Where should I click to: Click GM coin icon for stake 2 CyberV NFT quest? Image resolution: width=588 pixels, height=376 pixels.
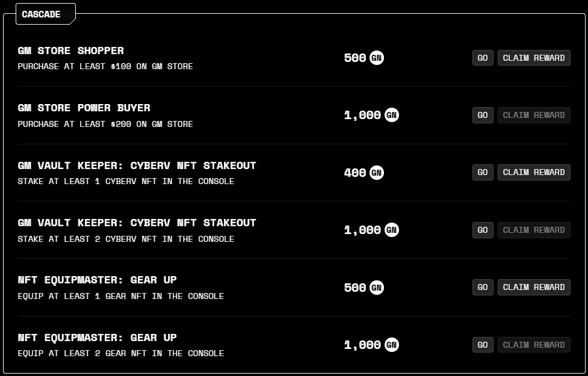(392, 230)
